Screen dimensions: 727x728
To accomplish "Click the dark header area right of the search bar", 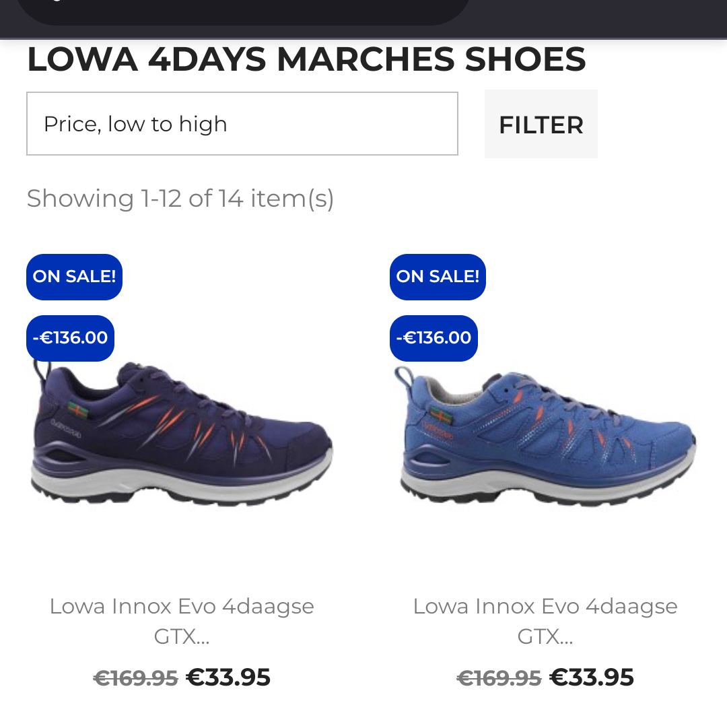I will pyautogui.click(x=599, y=17).
